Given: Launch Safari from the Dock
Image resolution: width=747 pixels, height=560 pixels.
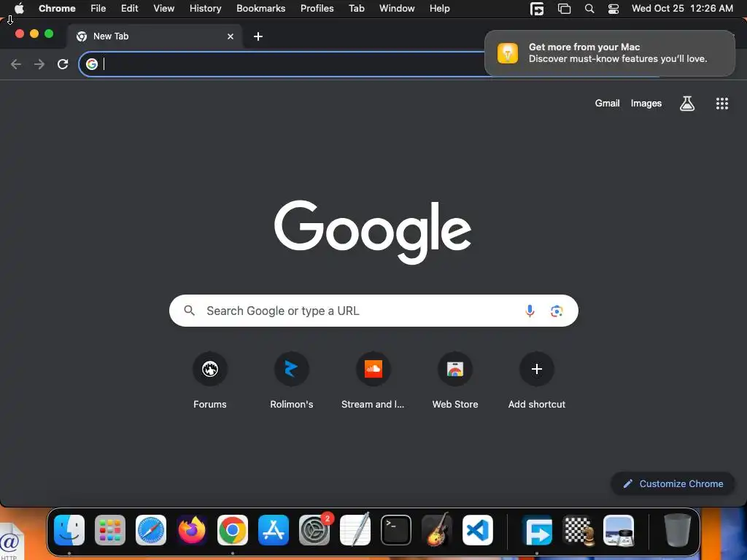Looking at the screenshot, I should (151, 530).
